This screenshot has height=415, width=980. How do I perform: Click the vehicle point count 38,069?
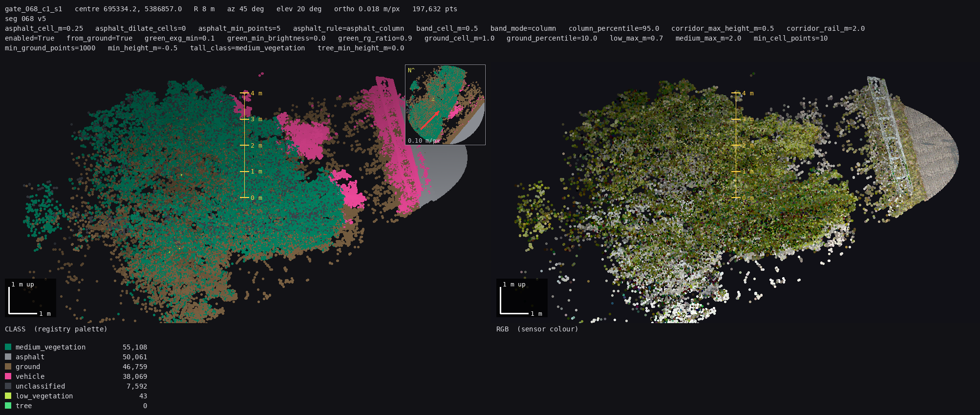[135, 376]
